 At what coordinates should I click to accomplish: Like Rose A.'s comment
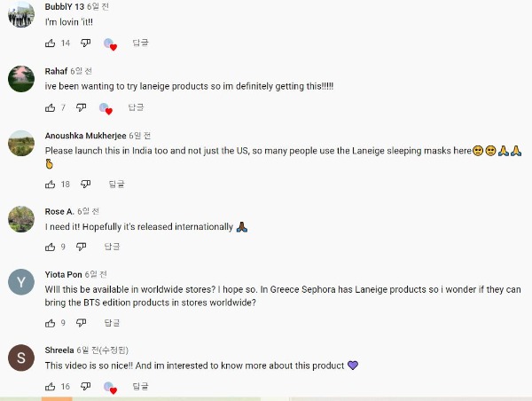coord(50,247)
